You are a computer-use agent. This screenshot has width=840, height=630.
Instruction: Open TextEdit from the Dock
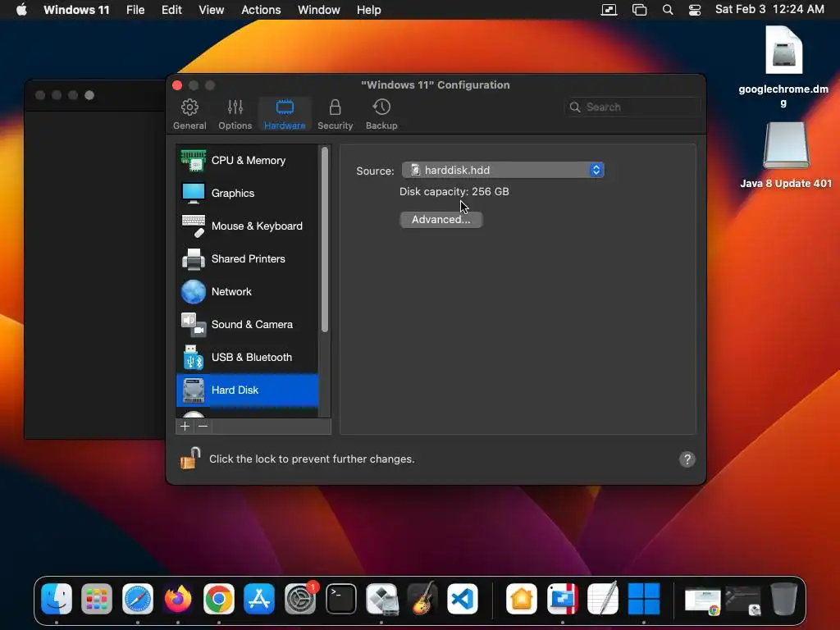click(x=603, y=598)
